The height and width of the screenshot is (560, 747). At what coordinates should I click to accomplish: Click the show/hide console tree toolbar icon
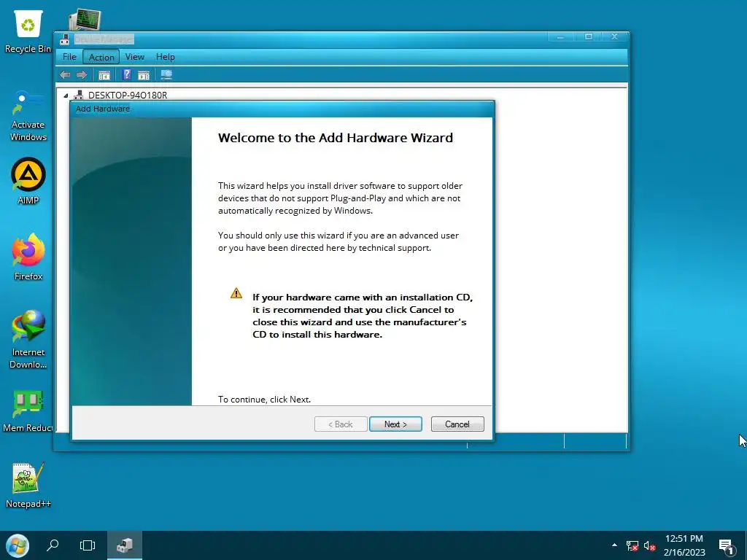104,75
